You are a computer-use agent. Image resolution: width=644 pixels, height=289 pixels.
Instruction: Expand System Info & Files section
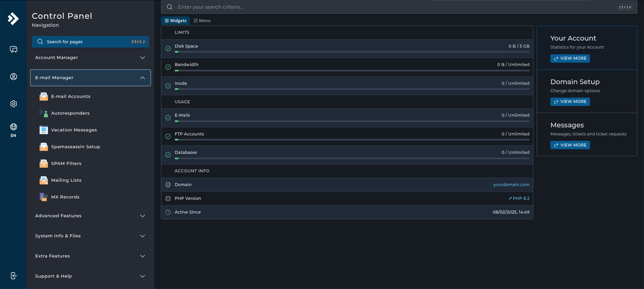pos(91,236)
